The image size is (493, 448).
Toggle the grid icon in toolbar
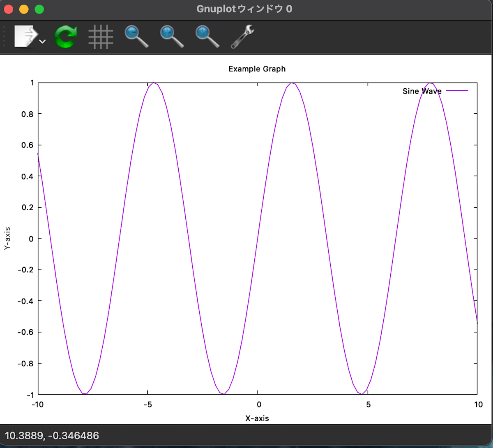[101, 37]
